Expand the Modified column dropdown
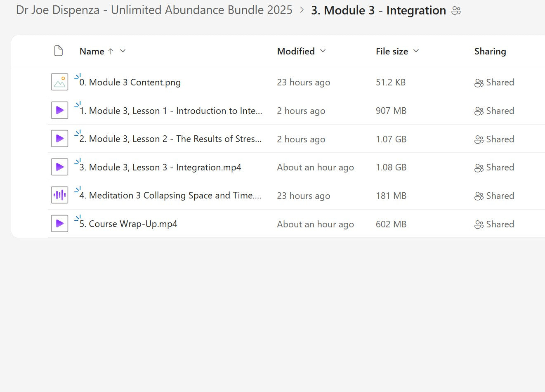The height and width of the screenshot is (392, 545). (323, 51)
